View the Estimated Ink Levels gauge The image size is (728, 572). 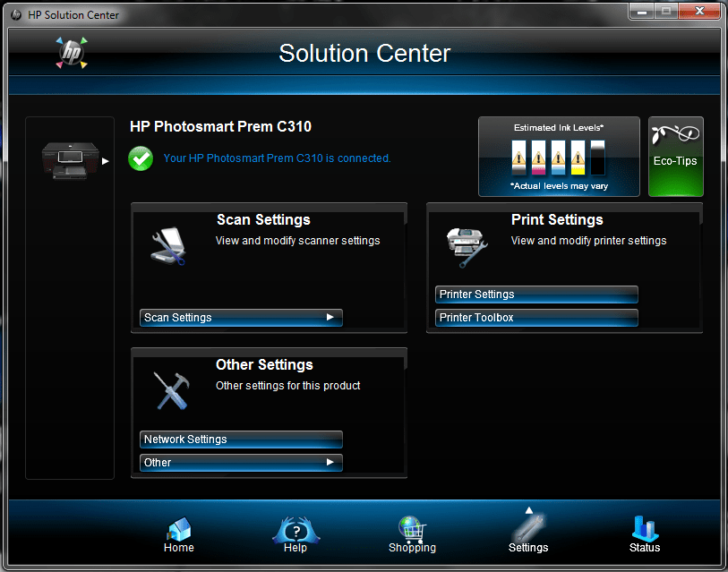tap(558, 157)
